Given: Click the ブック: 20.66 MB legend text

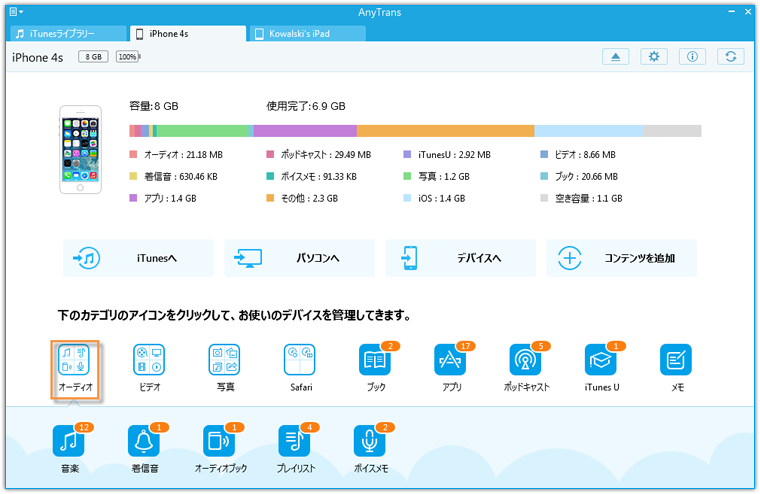Looking at the screenshot, I should (x=586, y=176).
